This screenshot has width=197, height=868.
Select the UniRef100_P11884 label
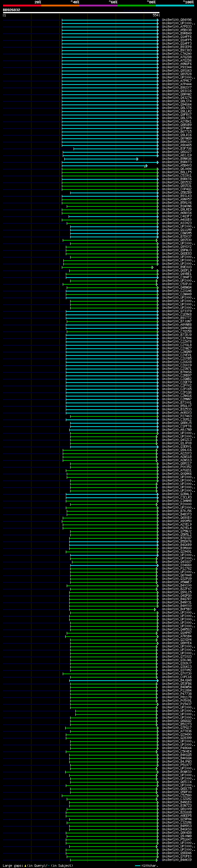point(177,690)
